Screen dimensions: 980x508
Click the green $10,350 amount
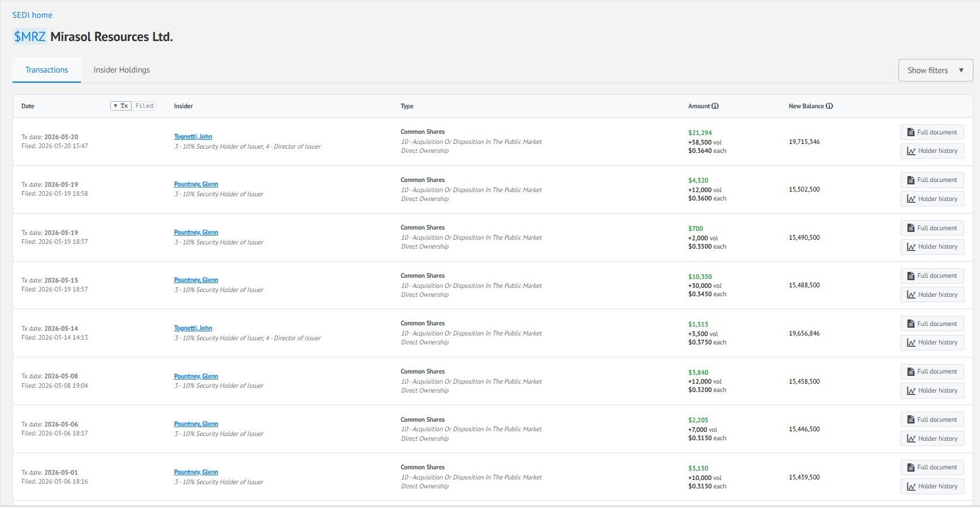(700, 277)
